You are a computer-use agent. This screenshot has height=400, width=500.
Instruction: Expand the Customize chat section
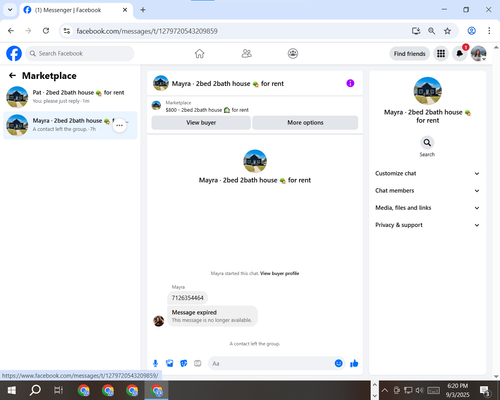(x=427, y=173)
